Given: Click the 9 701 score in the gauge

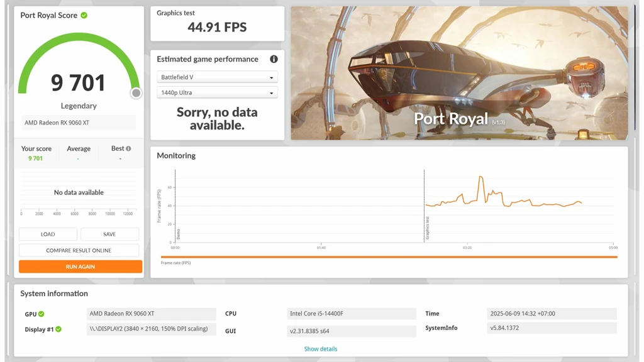Looking at the screenshot, I should [78, 82].
